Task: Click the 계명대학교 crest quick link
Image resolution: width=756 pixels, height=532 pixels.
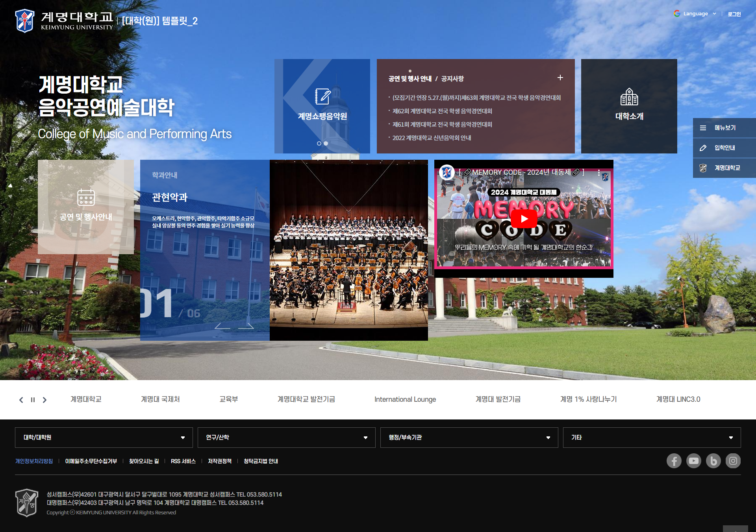Action: [724, 168]
